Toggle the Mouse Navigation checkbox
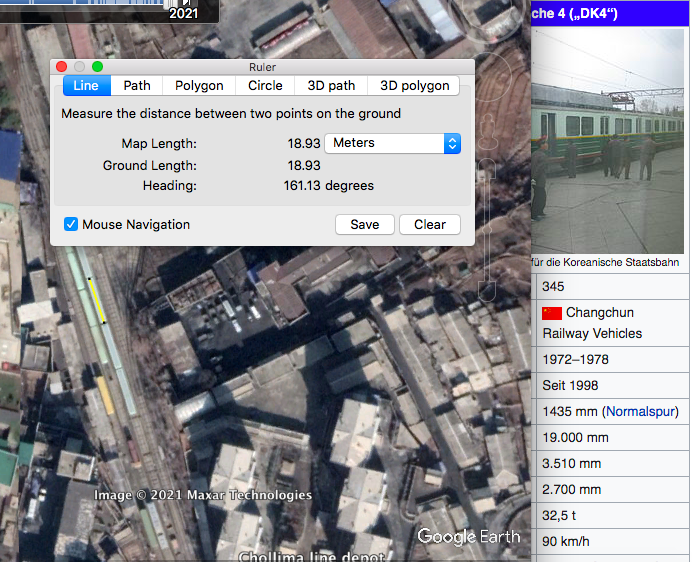This screenshot has width=692, height=562. tap(71, 224)
